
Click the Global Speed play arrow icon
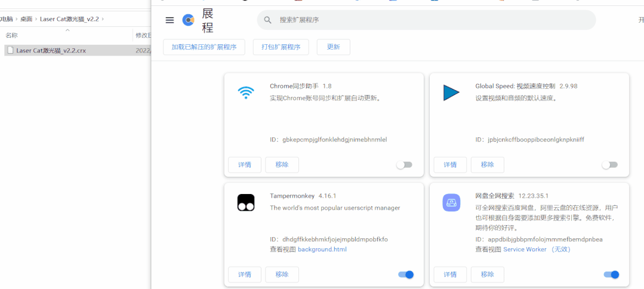[451, 93]
